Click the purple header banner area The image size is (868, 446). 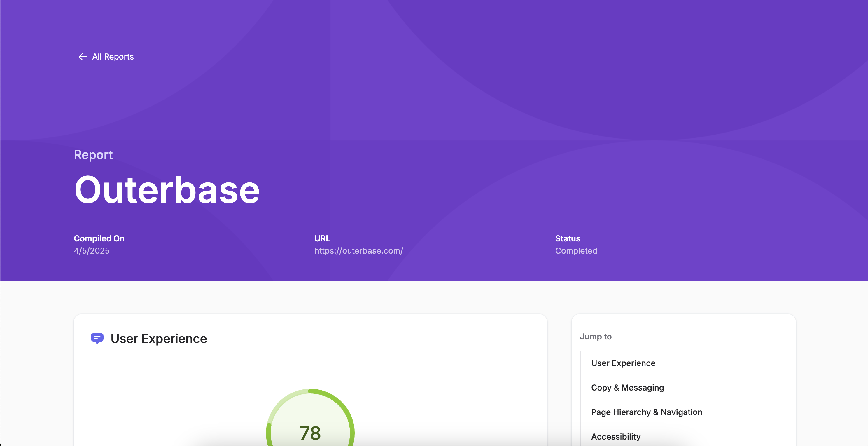click(434, 101)
